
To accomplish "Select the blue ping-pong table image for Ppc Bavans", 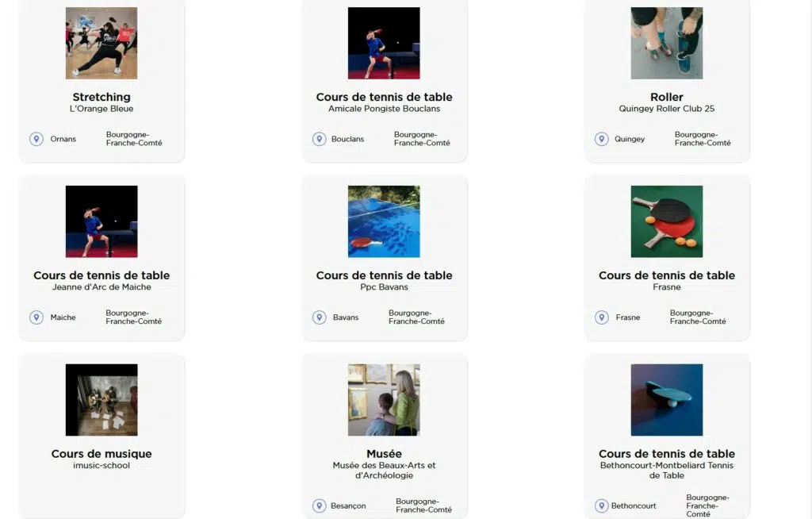I will pos(384,221).
